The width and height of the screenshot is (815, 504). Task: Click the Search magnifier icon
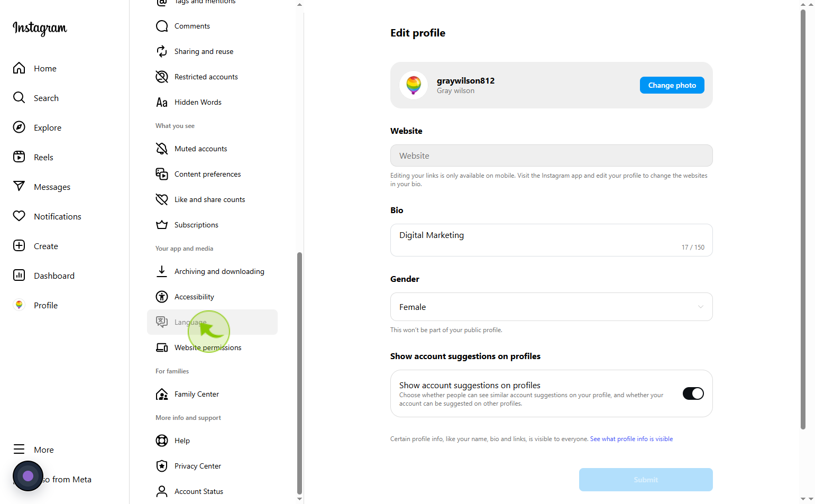point(19,98)
